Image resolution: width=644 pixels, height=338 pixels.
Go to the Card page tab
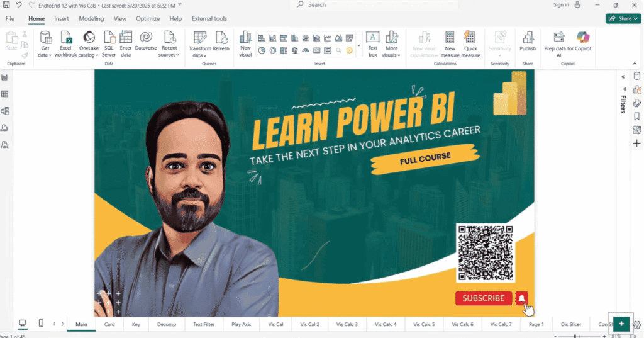click(x=109, y=324)
